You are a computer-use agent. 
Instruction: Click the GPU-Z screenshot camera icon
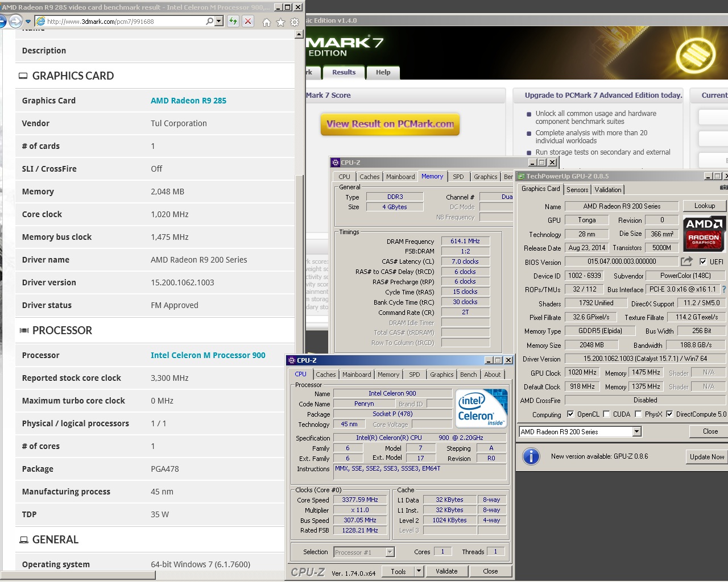723,187
